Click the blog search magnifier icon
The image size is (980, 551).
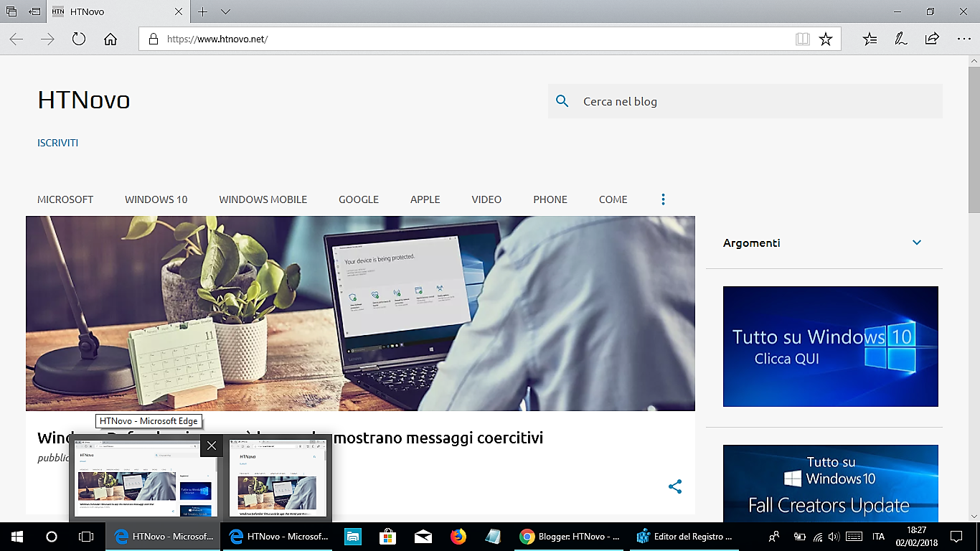[x=562, y=101]
